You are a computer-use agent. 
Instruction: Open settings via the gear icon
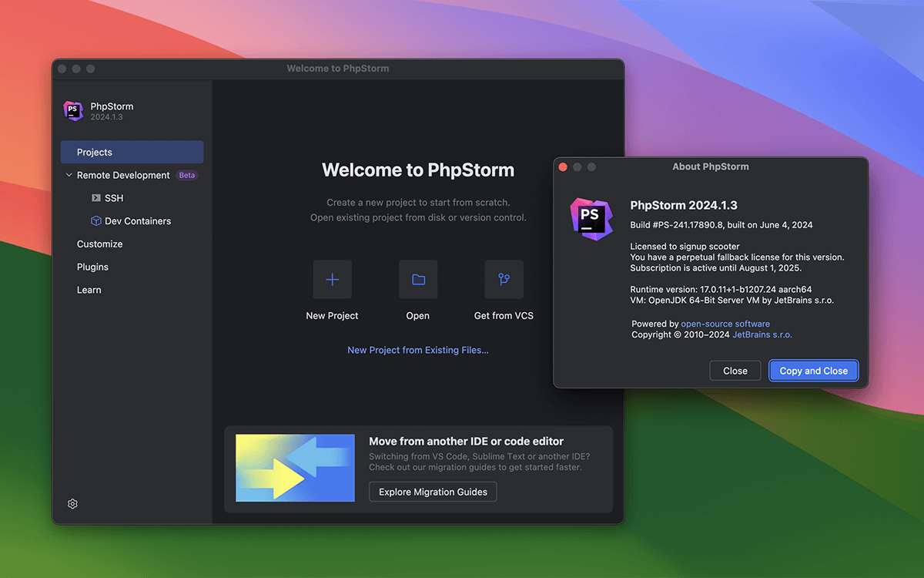pos(72,504)
